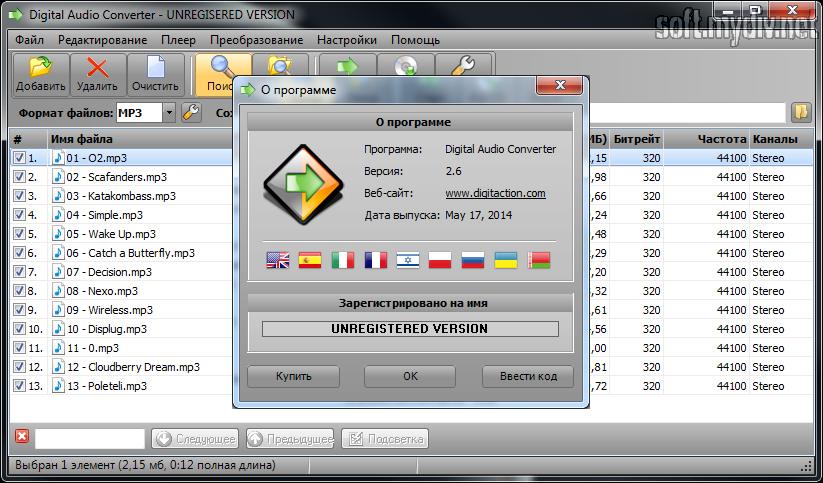Screen dimensions: 823x483
Task: Sort by the Частота column header
Action: 706,139
